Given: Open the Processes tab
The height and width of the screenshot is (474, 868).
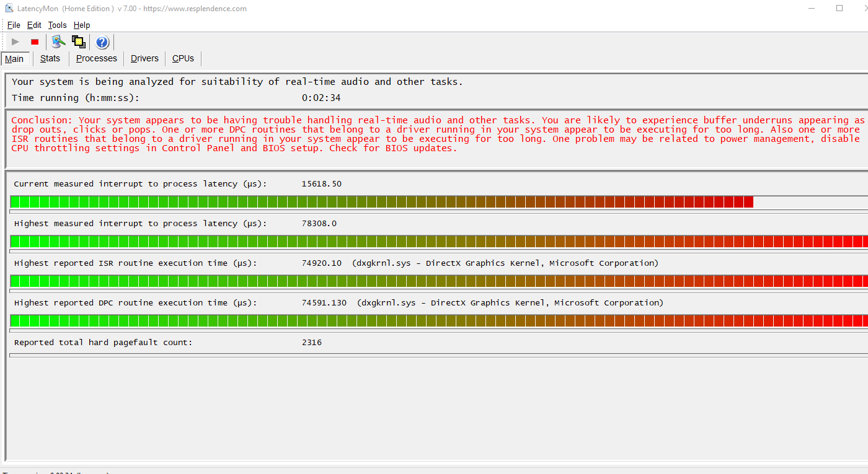Looking at the screenshot, I should (x=97, y=58).
